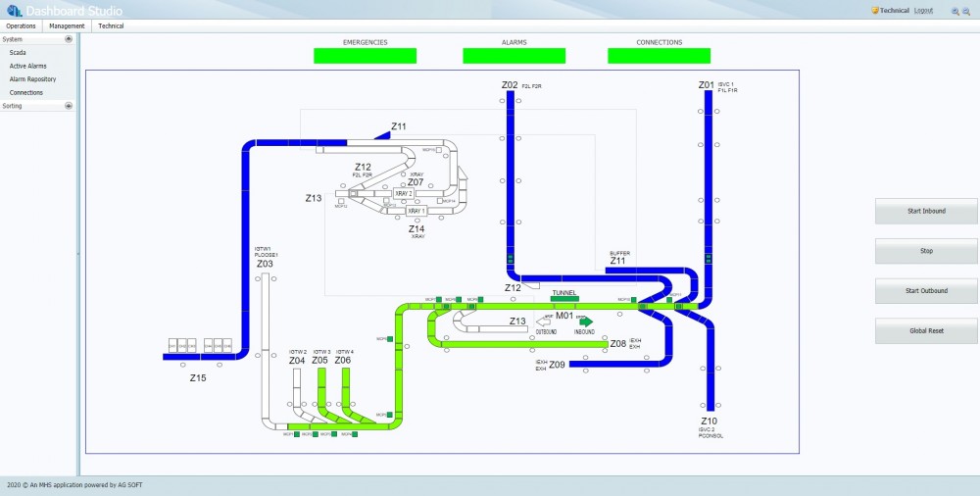Image resolution: width=980 pixels, height=496 pixels.
Task: Click the right magnifier zoom icon
Action: (x=966, y=11)
